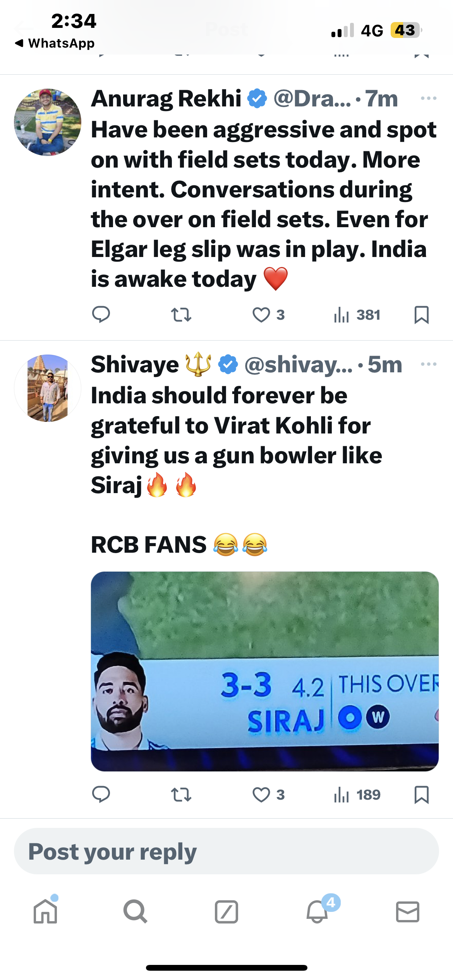Tap the Post your reply field
Image resolution: width=453 pixels, height=980 pixels.
pyautogui.click(x=226, y=852)
